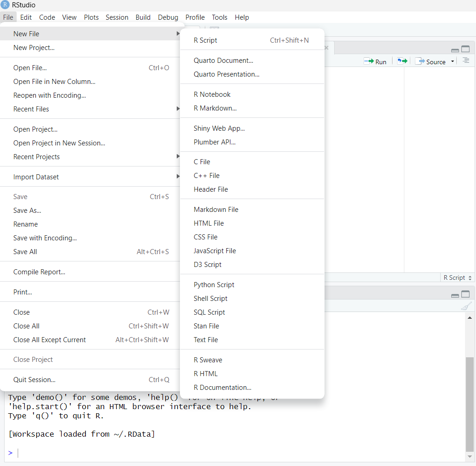Open the Source options dropdown arrow

point(453,61)
